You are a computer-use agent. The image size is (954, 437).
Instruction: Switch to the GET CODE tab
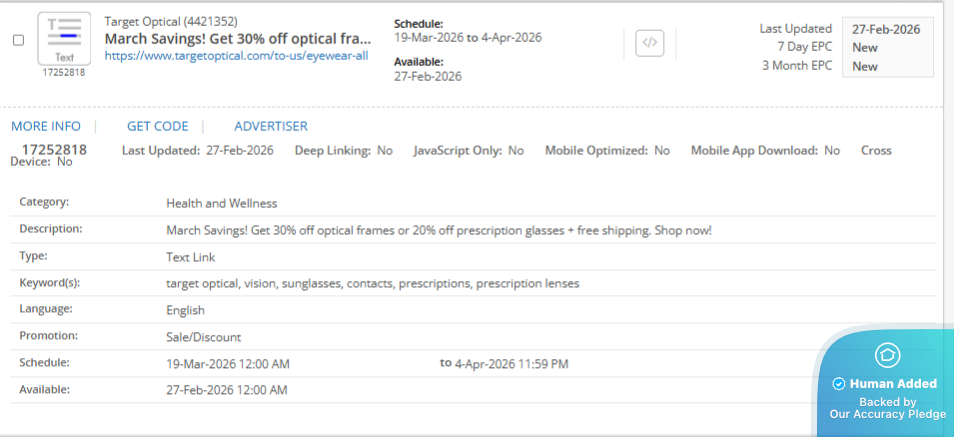click(157, 126)
